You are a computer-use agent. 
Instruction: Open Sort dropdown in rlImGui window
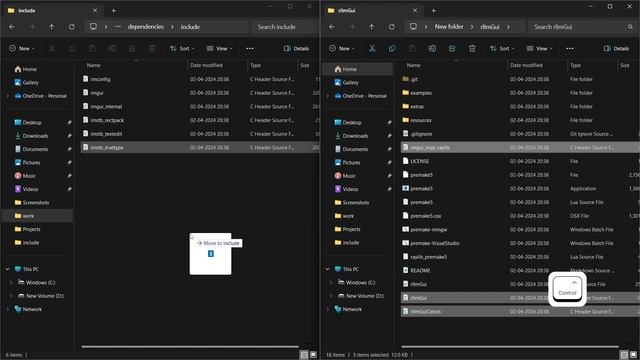click(x=502, y=49)
